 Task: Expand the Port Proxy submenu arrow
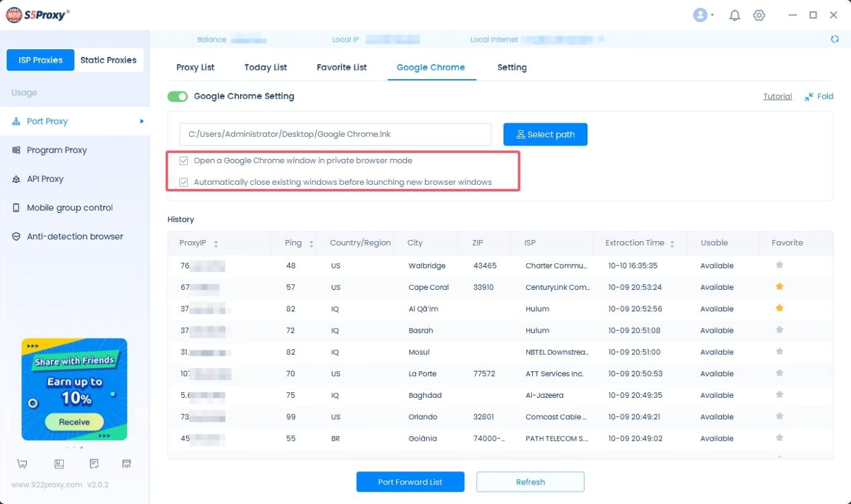[141, 121]
